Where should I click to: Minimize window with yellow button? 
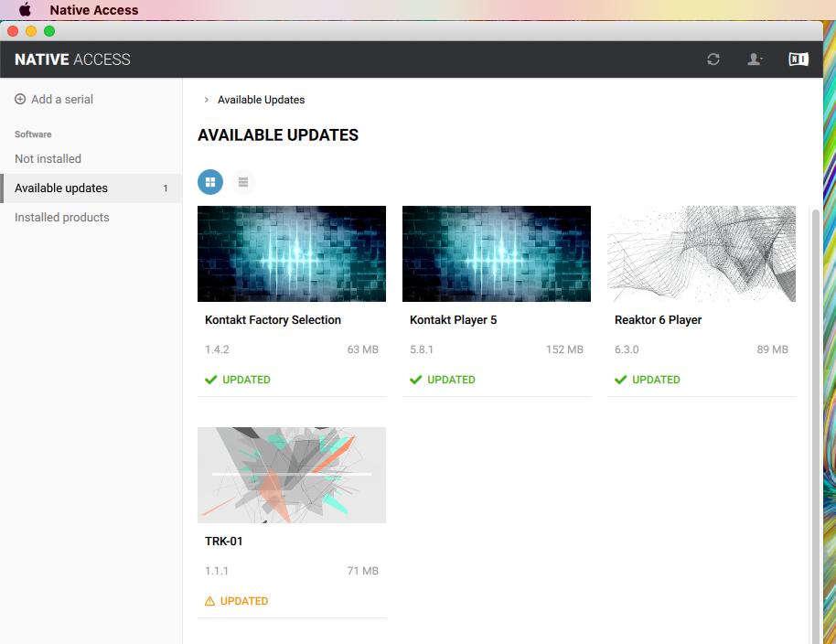click(31, 31)
